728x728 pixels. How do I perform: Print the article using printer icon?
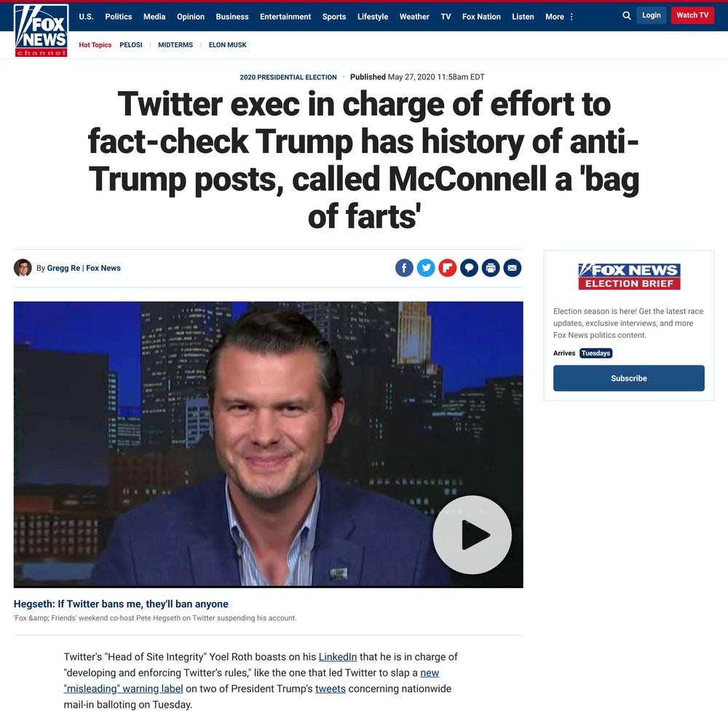491,268
